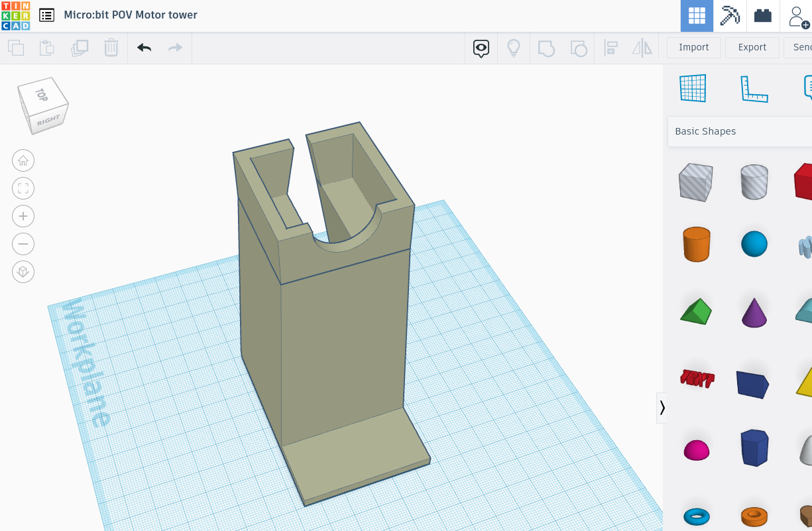Select the orange Cylinder shape

696,244
